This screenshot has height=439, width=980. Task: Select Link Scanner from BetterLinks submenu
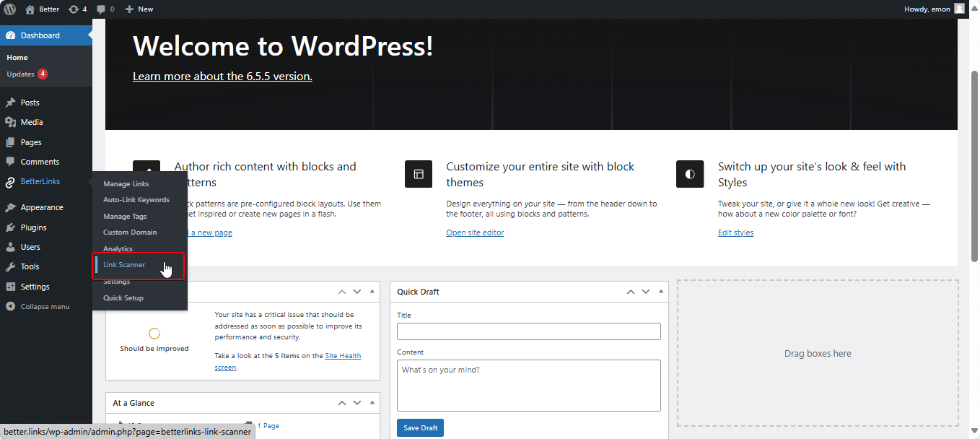[x=123, y=264]
